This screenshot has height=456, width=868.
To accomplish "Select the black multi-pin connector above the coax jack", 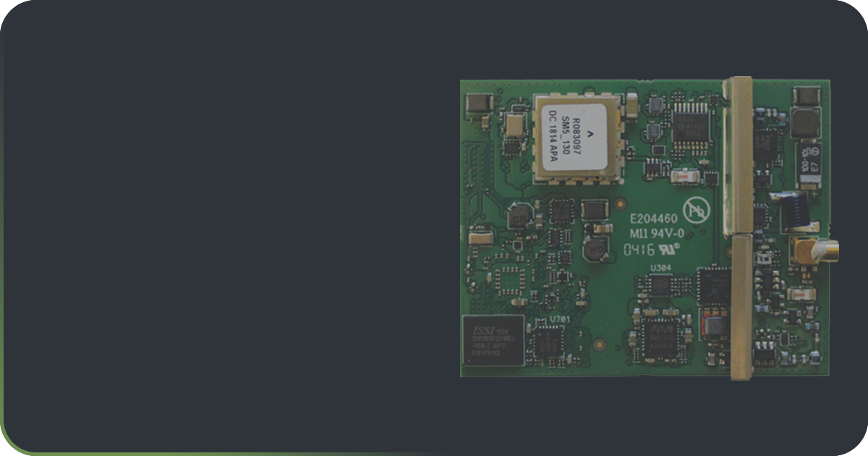I will 795,211.
